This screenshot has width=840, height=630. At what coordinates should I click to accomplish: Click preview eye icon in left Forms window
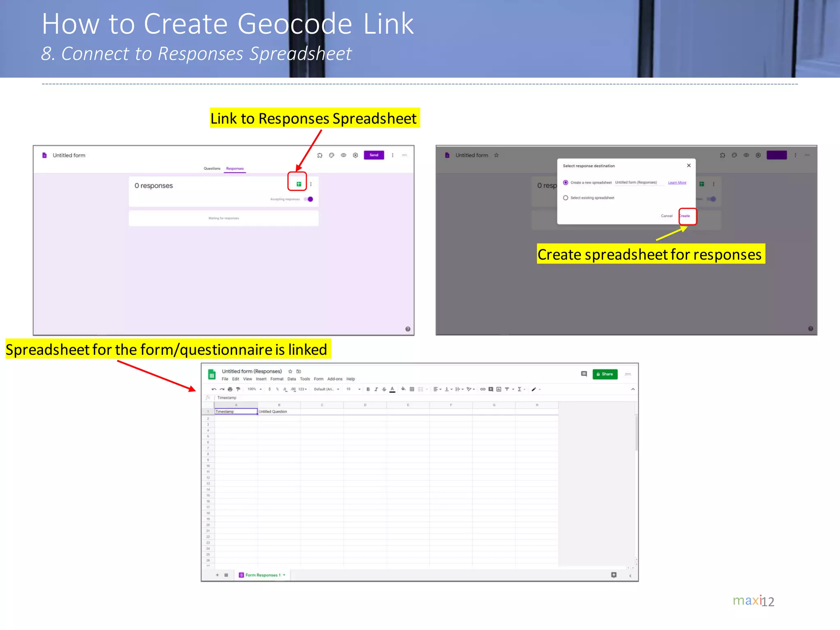[344, 155]
